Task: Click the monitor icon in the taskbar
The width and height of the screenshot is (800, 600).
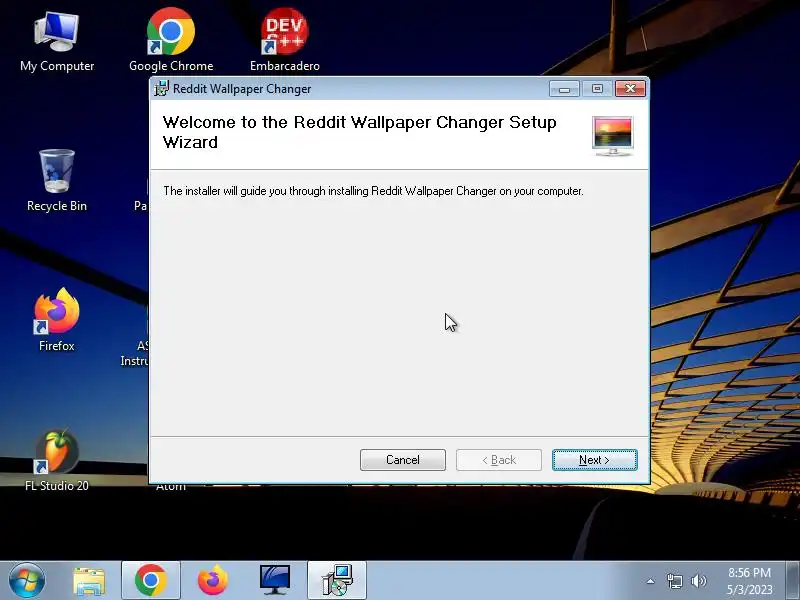Action: [274, 581]
